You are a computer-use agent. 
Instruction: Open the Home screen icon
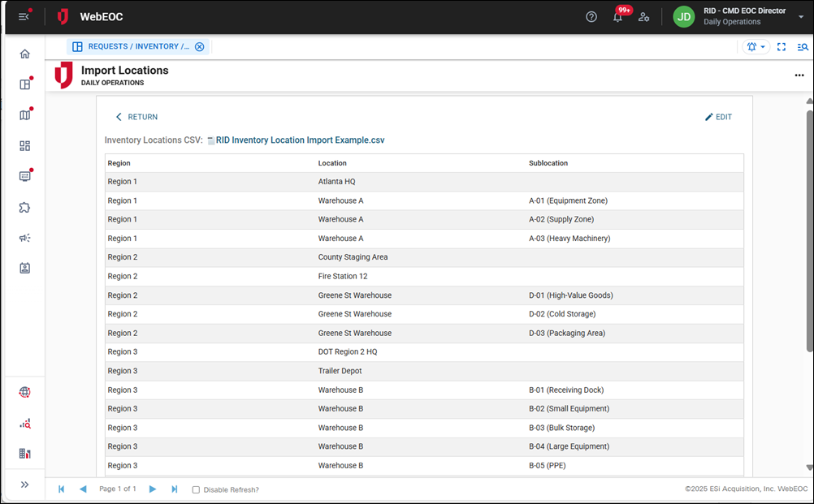[x=24, y=54]
